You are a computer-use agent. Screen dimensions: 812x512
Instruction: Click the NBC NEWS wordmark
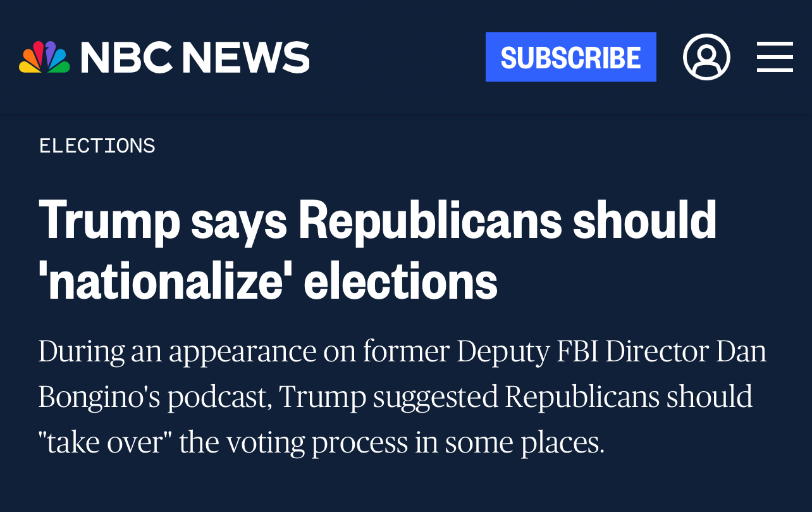[195, 57]
